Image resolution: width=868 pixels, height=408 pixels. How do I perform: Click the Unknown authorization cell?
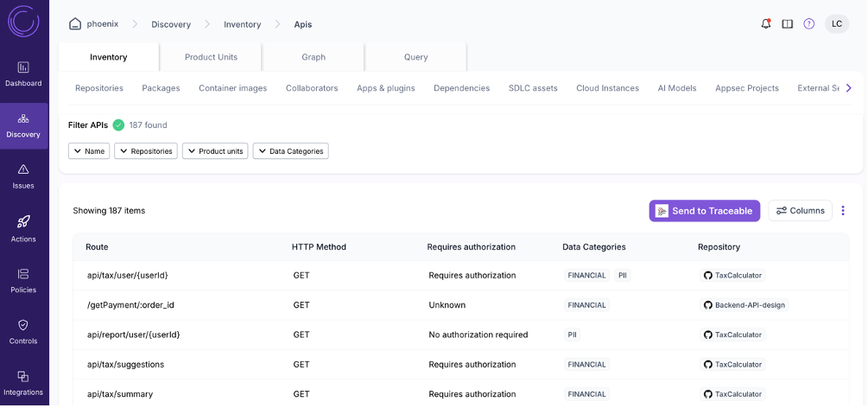pos(447,305)
